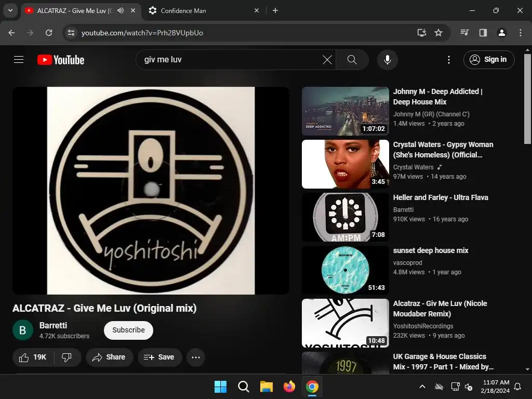The image size is (532, 399).
Task: Open the muted volume tray icon
Action: coord(469,387)
